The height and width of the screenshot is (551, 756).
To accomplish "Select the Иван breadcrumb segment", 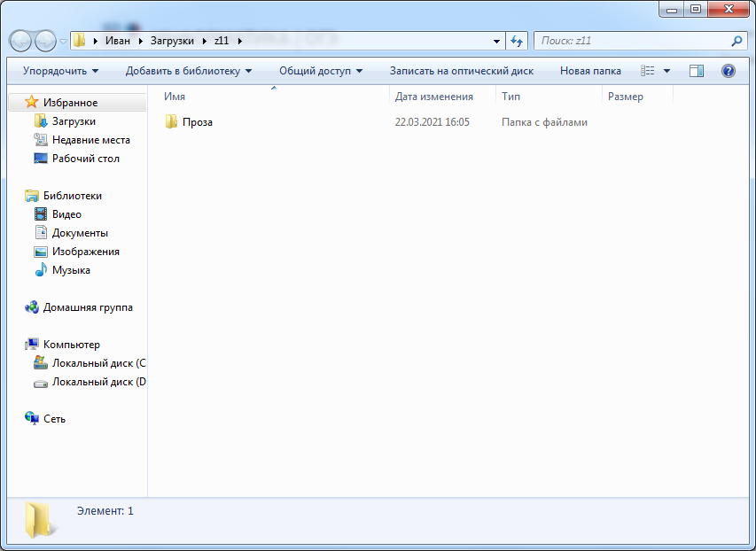I will tap(118, 41).
